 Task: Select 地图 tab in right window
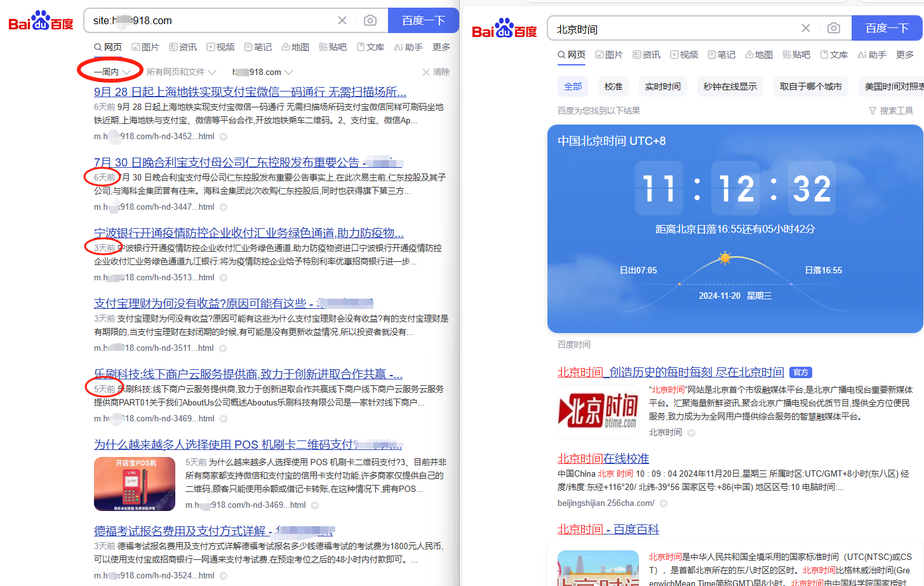[759, 55]
